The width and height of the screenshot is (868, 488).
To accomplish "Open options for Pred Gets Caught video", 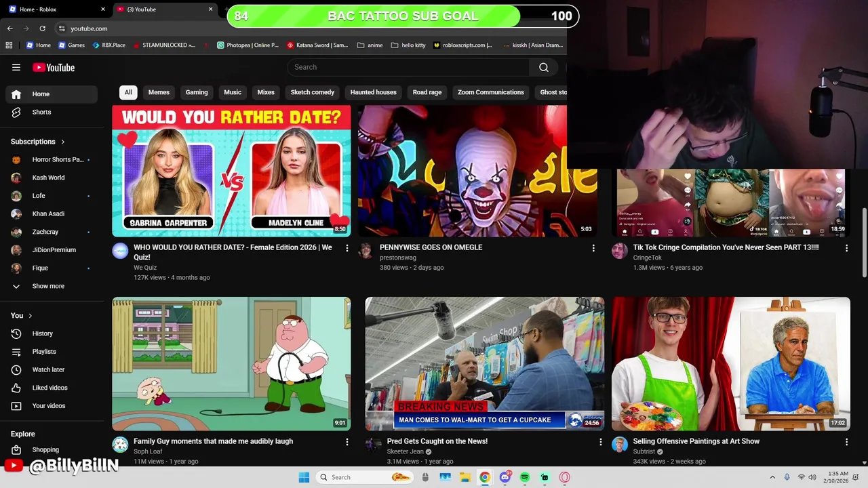I will point(600,442).
